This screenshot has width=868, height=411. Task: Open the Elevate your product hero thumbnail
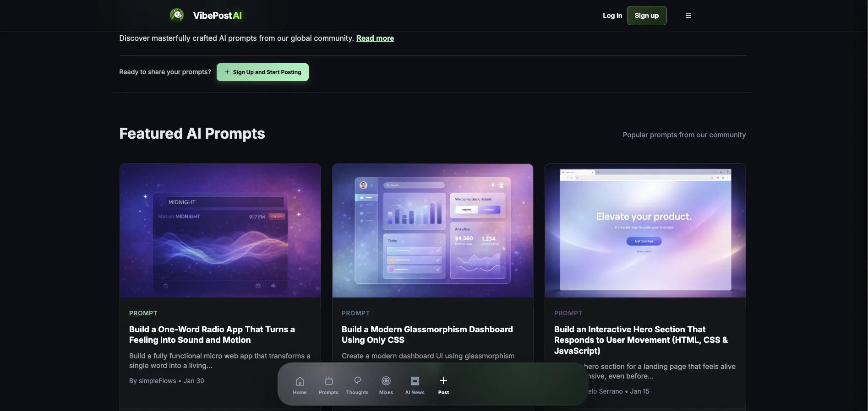[645, 231]
